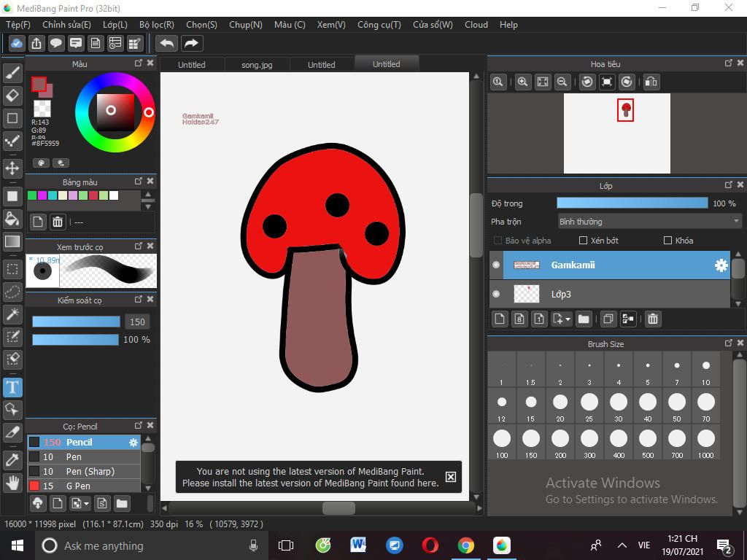Image resolution: width=747 pixels, height=560 pixels.
Task: Click the Undo arrow in toolbar
Action: coord(166,43)
